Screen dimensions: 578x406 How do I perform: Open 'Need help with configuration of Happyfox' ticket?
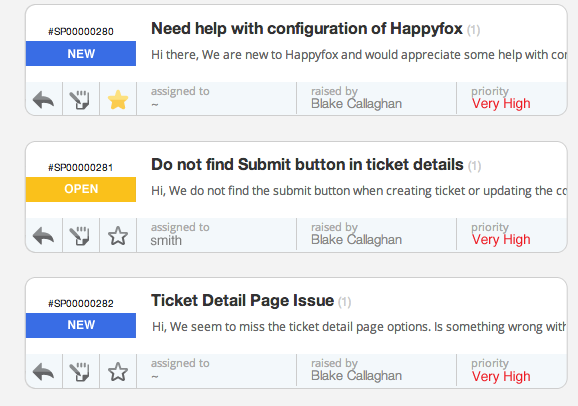(x=307, y=29)
